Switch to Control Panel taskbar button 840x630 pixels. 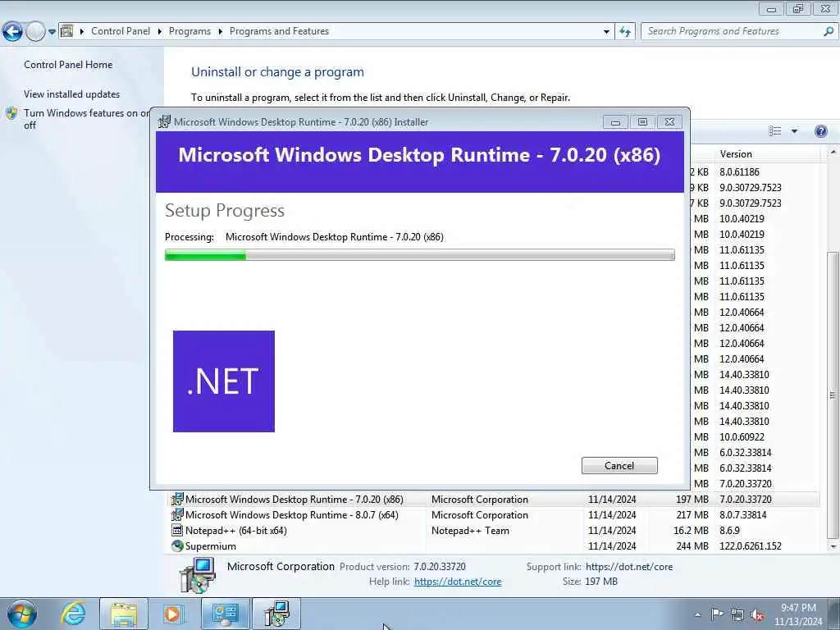(225, 614)
